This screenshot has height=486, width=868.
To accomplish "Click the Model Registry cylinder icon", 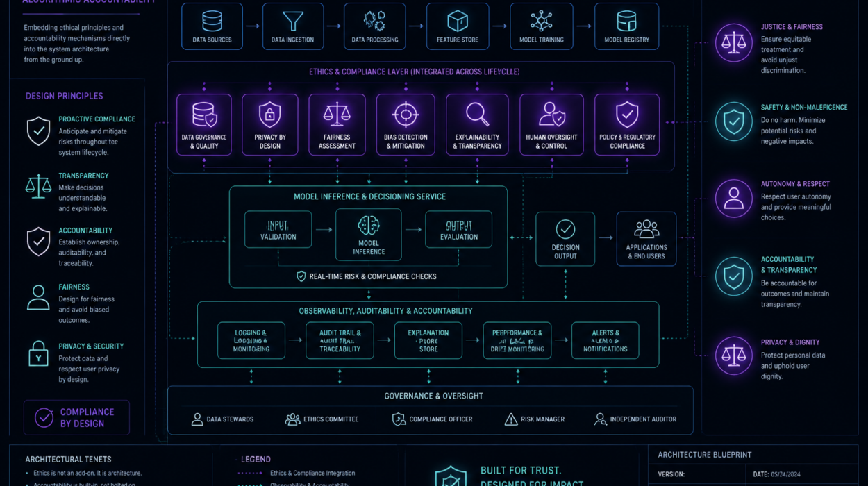I will tap(627, 21).
